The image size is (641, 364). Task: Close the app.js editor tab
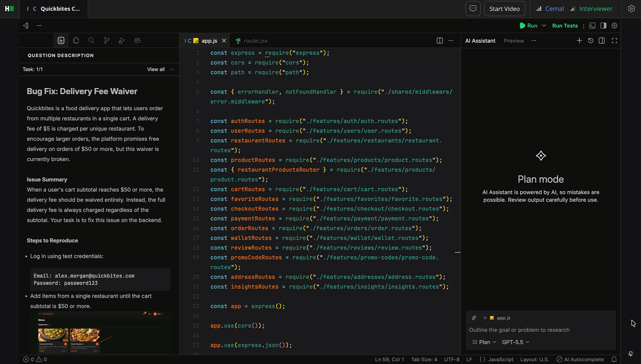click(224, 41)
